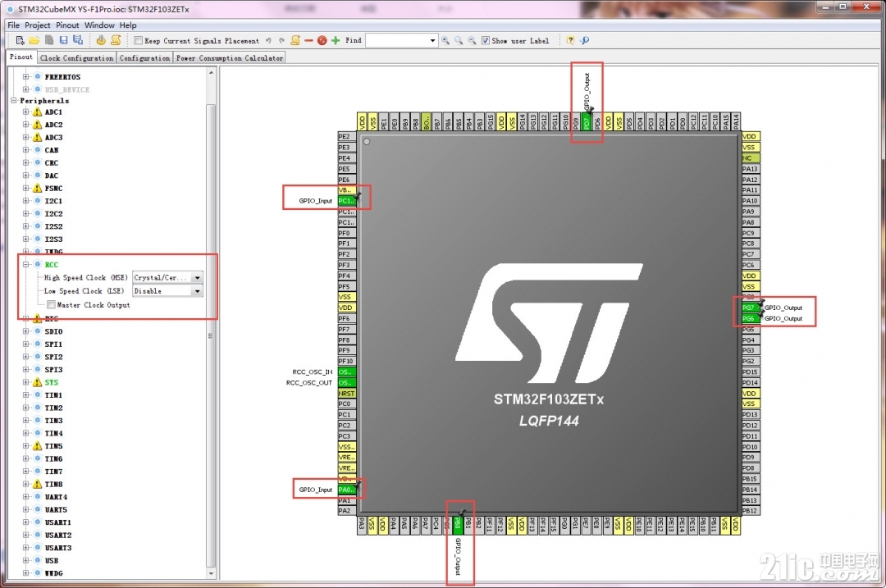Click the green PG6 pin on the chip
The width and height of the screenshot is (886, 588).
[751, 318]
